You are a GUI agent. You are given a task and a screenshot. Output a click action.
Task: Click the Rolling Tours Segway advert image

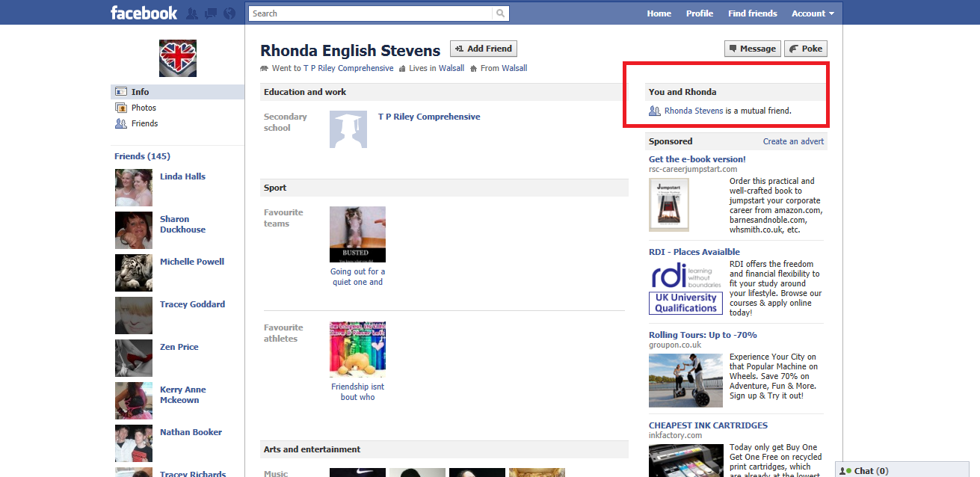click(x=685, y=380)
